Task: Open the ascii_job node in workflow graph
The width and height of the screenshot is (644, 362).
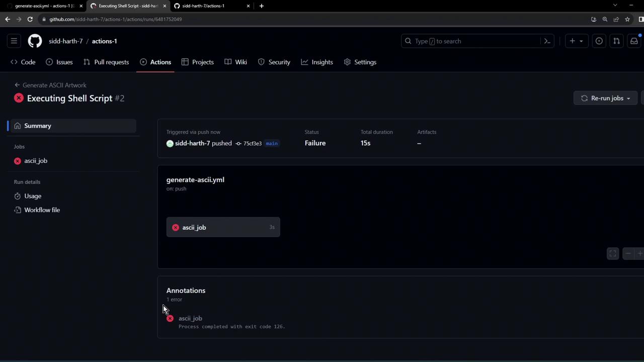Action: pyautogui.click(x=223, y=227)
